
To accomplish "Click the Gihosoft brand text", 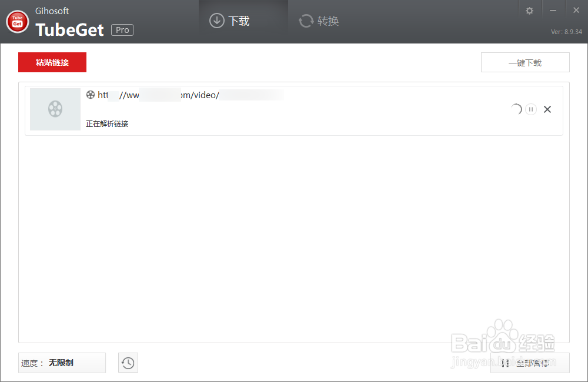I will (x=52, y=11).
